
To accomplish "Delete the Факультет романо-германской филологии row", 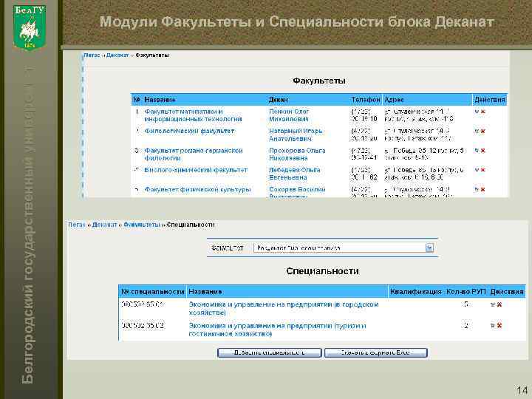I will pyautogui.click(x=482, y=150).
